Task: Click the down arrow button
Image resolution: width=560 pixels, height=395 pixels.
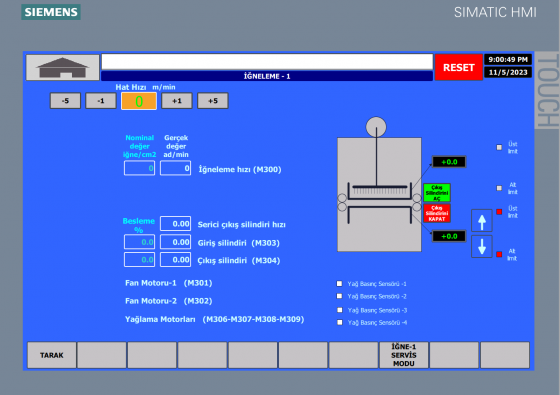Action: coord(482,246)
